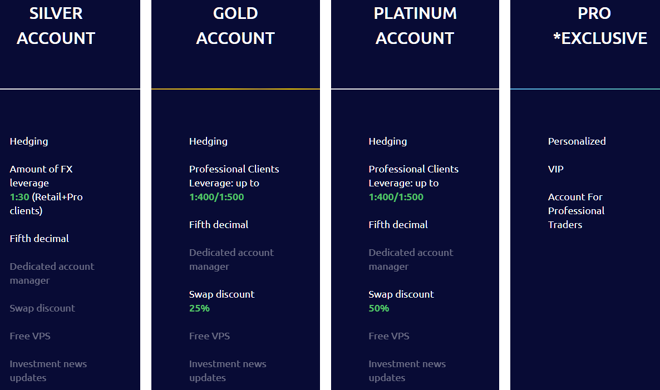Click VIP in the Pro column
The height and width of the screenshot is (390, 660).
coord(556,169)
